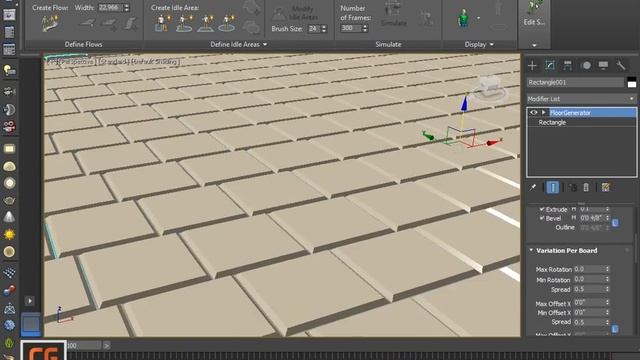Image resolution: width=640 pixels, height=360 pixels.
Task: Adjust the Number of Frames spinner
Action: [x=365, y=28]
